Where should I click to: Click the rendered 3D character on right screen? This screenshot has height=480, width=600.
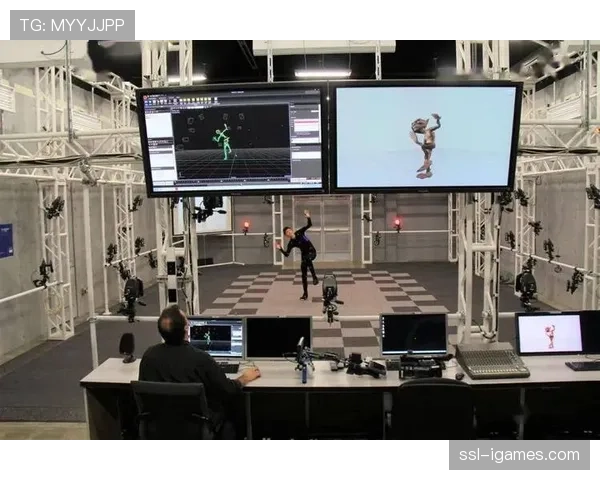(426, 145)
